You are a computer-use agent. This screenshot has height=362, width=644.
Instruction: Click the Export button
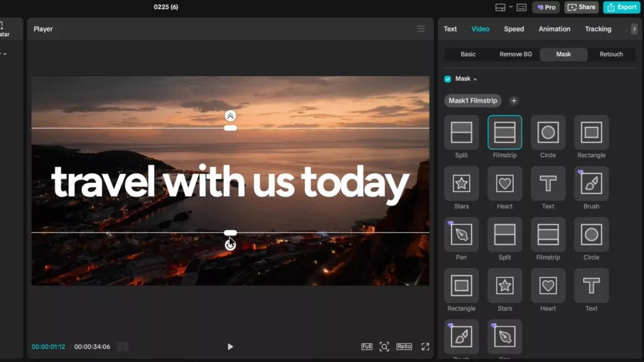point(621,8)
